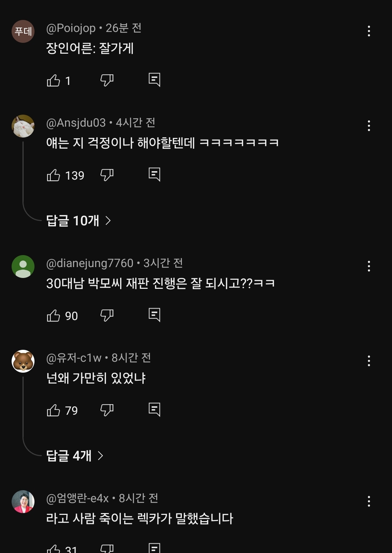Visit the @엄앵란-e4x channel name link

77,498
